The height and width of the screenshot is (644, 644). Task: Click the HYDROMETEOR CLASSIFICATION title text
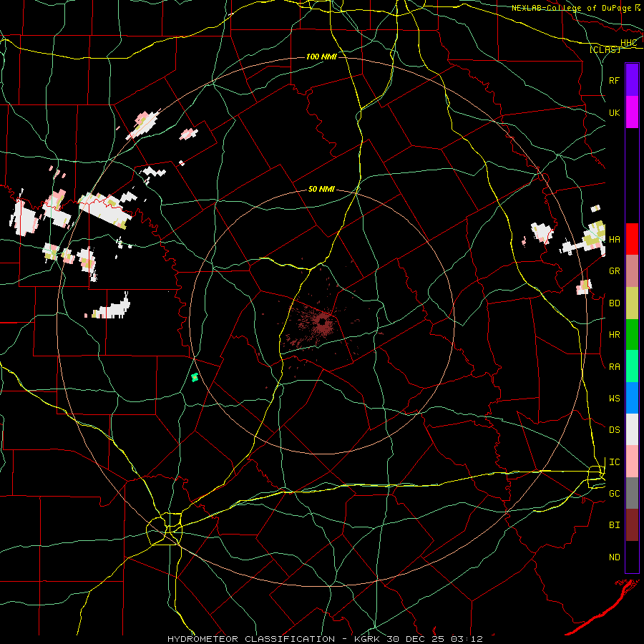[251, 639]
